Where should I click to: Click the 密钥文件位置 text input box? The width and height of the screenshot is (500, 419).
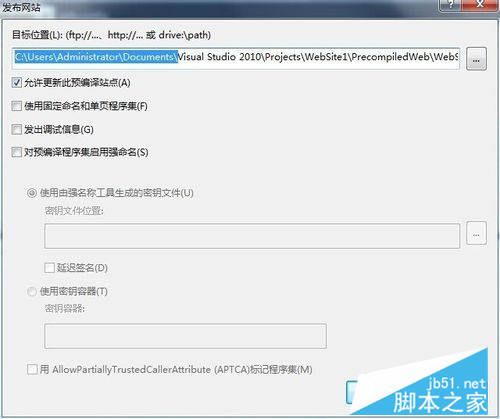point(252,236)
